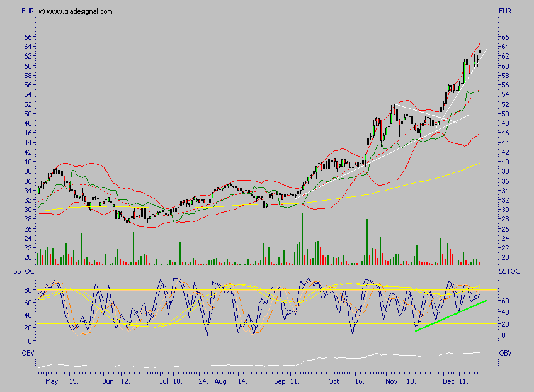Click the copyright symbol before tradesignal

tap(42, 11)
